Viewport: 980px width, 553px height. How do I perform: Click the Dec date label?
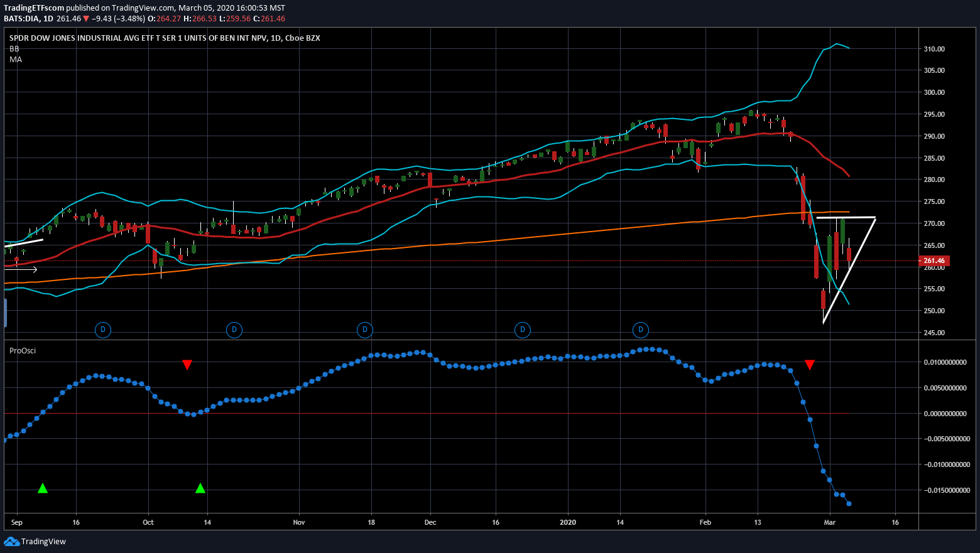(x=430, y=522)
